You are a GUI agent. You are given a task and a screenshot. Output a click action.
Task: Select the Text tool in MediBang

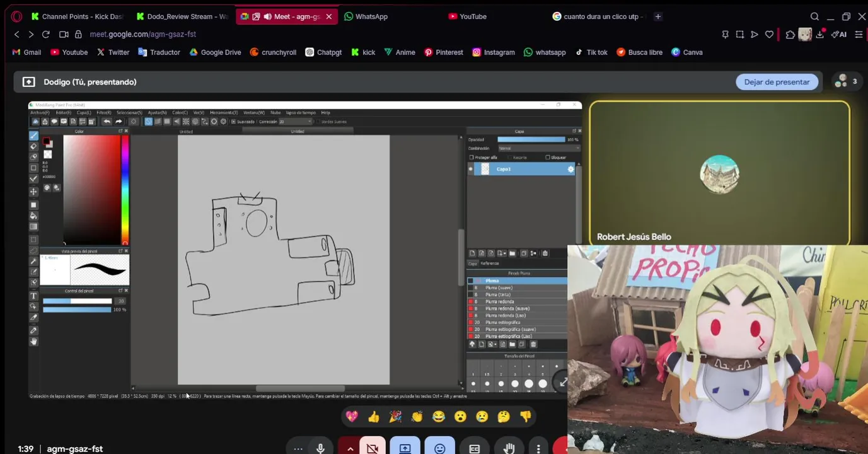click(33, 296)
